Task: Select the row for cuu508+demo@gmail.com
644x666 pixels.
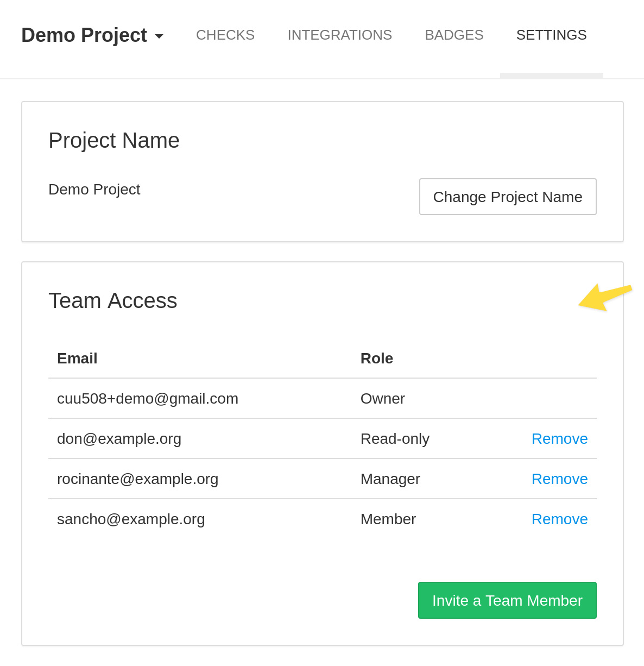Action: 148,399
